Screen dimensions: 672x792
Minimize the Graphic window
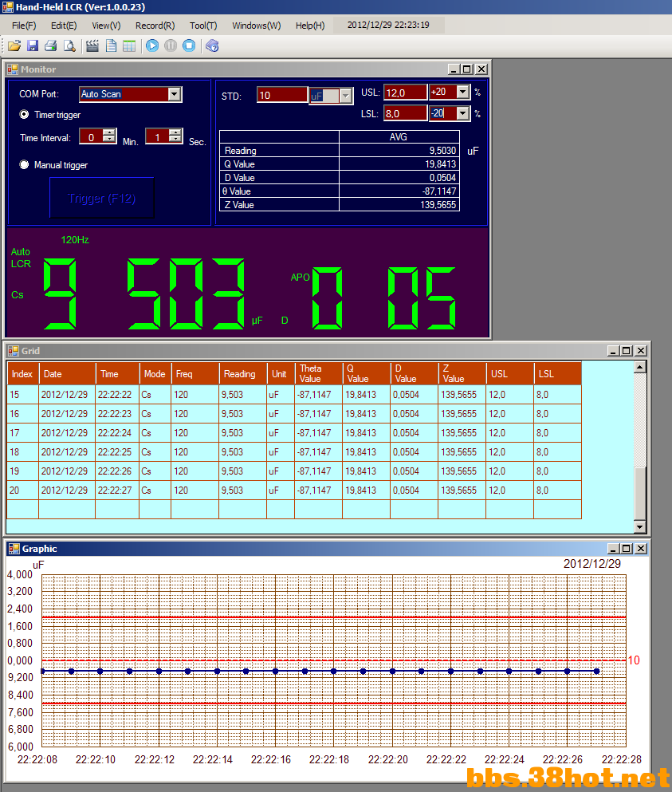click(x=613, y=549)
